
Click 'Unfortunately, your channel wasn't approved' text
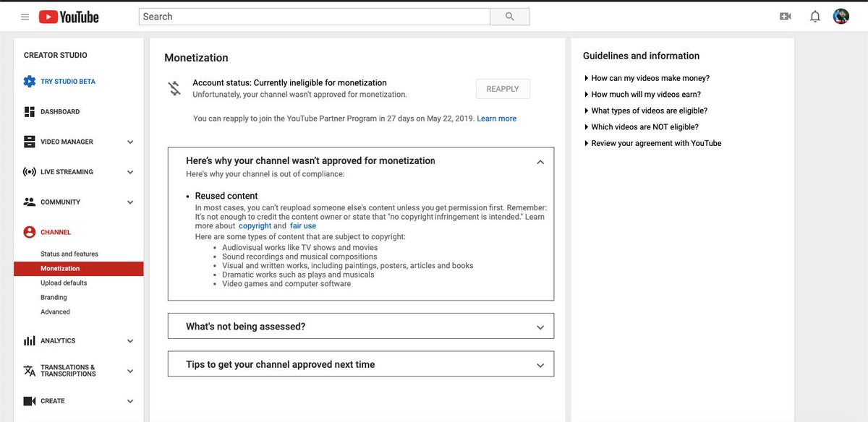pyautogui.click(x=299, y=95)
